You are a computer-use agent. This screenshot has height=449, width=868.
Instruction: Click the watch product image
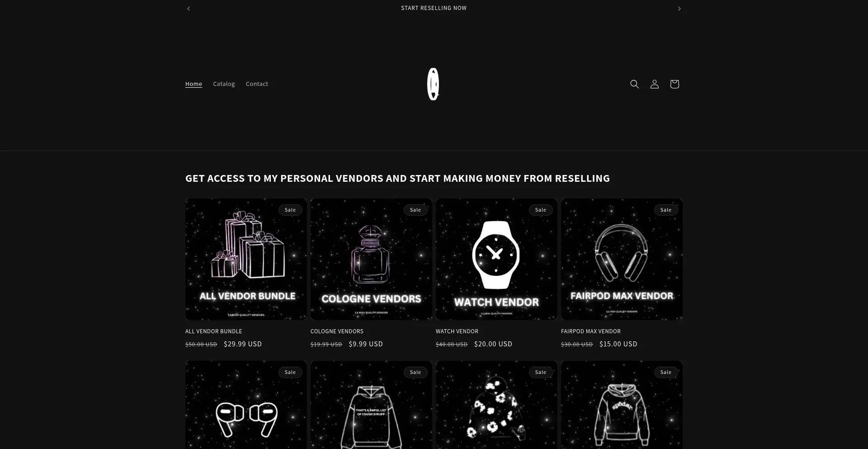tap(496, 259)
